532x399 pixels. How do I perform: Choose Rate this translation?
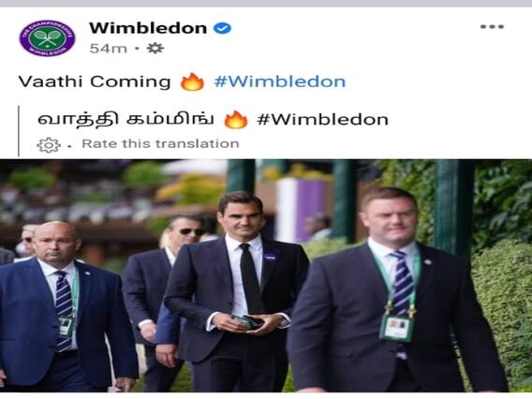coord(160,144)
